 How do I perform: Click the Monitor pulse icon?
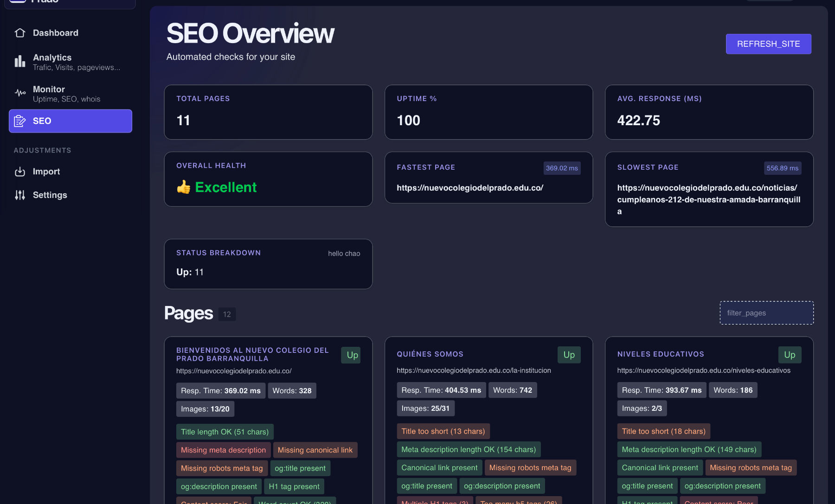point(20,93)
